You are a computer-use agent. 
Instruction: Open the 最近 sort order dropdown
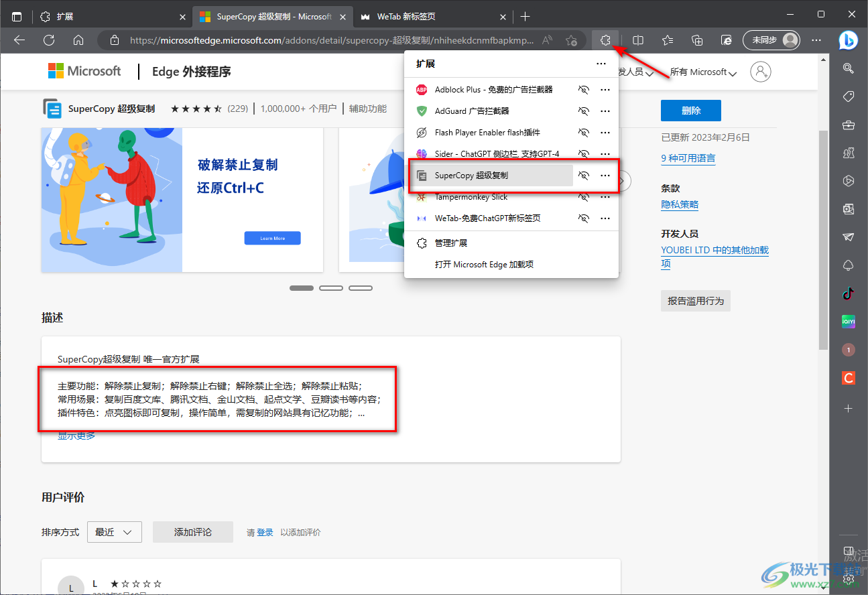(113, 532)
